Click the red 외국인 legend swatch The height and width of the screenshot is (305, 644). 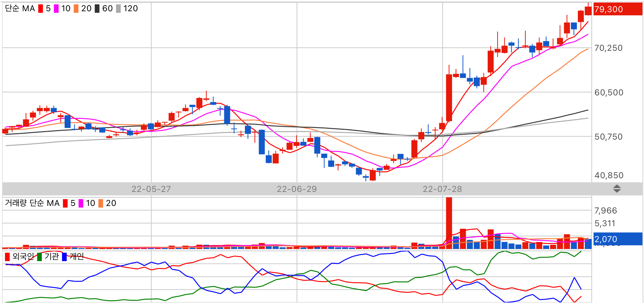pyautogui.click(x=7, y=257)
